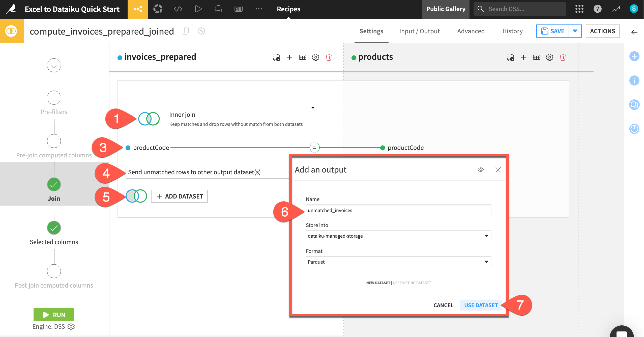Open the jobs play icon in the navbar
The width and height of the screenshot is (644, 337).
[x=198, y=9]
